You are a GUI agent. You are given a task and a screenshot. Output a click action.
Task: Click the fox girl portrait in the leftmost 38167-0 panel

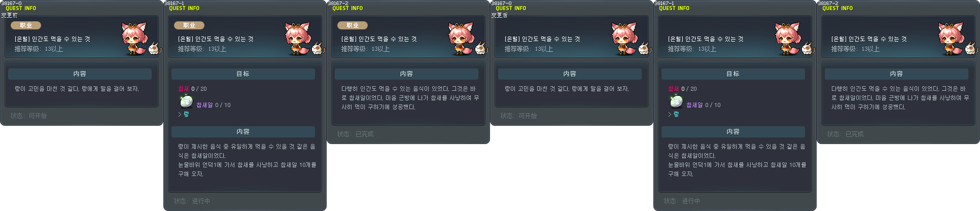point(134,38)
